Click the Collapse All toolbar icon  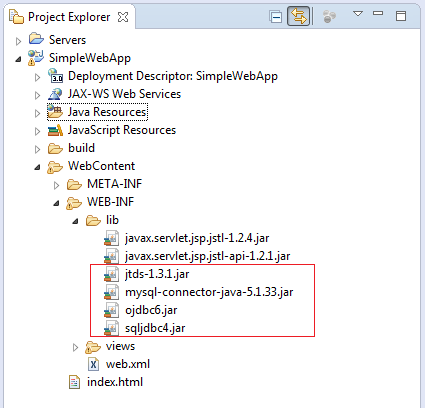tap(276, 17)
